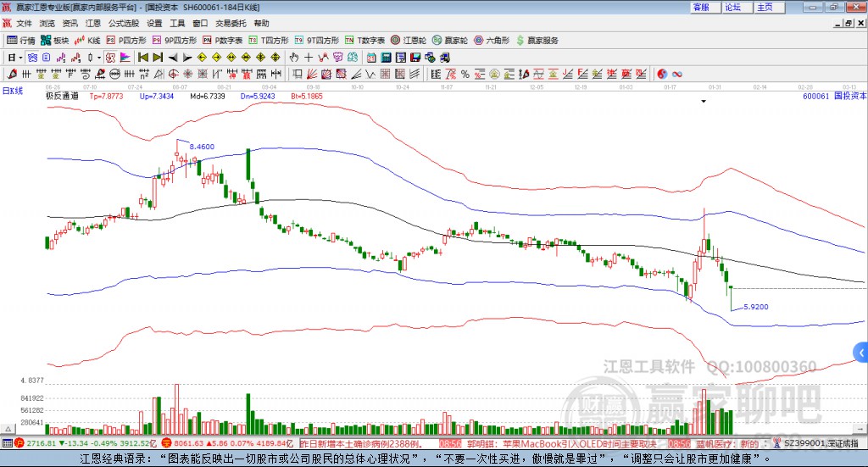Viewport: 868px width, 467px height.
Task: Open the 工具 menu
Action: pyautogui.click(x=177, y=23)
